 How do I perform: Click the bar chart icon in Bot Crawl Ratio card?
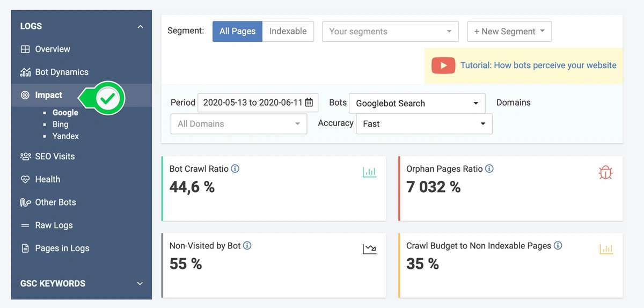(369, 172)
